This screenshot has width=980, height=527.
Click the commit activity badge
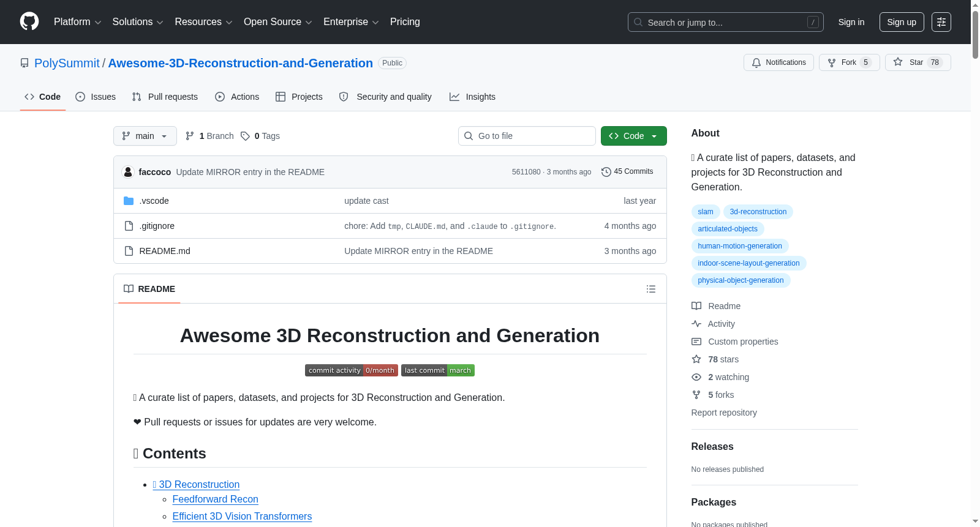tap(352, 370)
